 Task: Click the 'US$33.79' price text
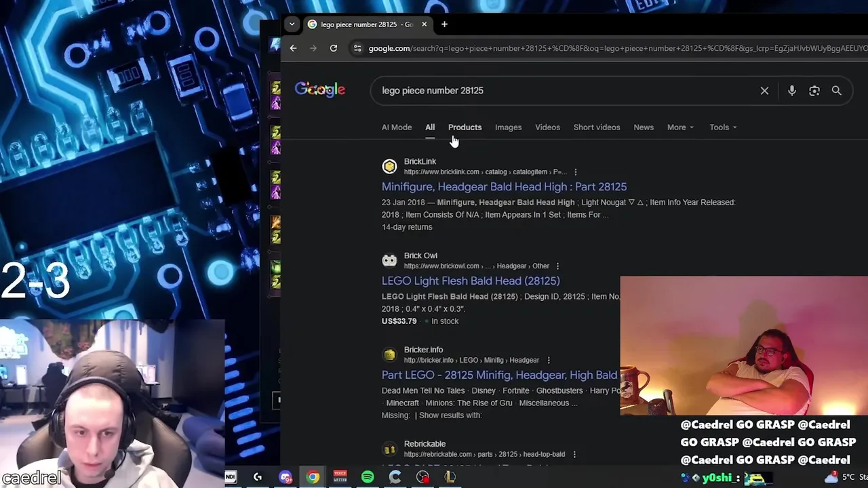[x=399, y=321]
